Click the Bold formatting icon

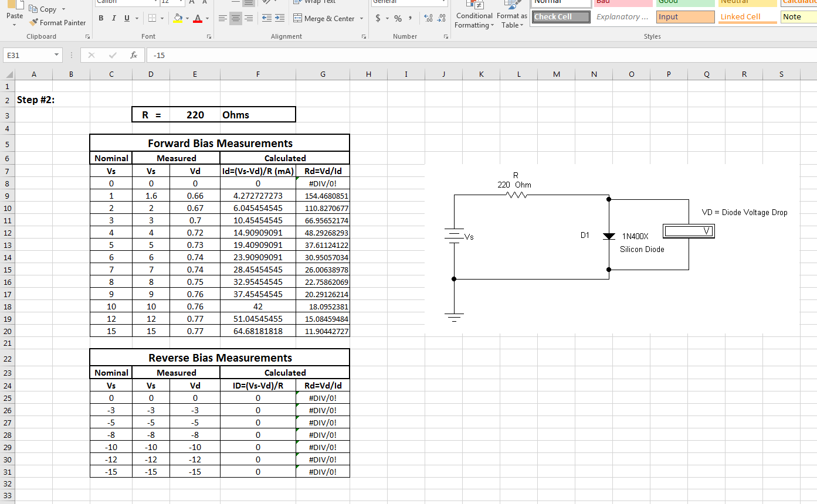(101, 19)
